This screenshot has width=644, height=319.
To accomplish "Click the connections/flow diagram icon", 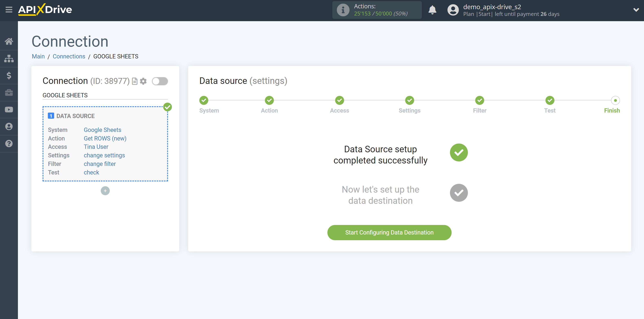I will 9,58.
